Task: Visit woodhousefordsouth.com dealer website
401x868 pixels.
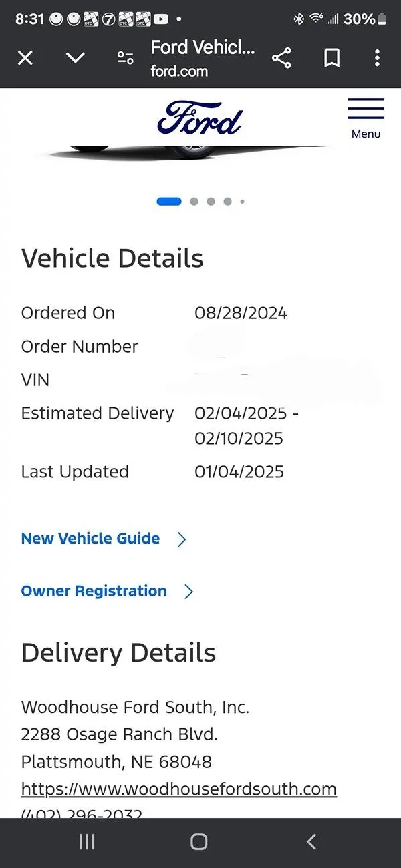Action: (x=179, y=789)
